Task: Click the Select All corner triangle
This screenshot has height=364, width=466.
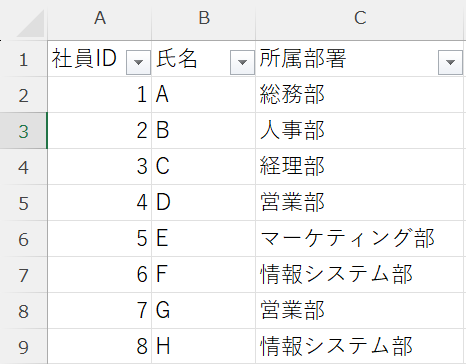Action: point(30,23)
